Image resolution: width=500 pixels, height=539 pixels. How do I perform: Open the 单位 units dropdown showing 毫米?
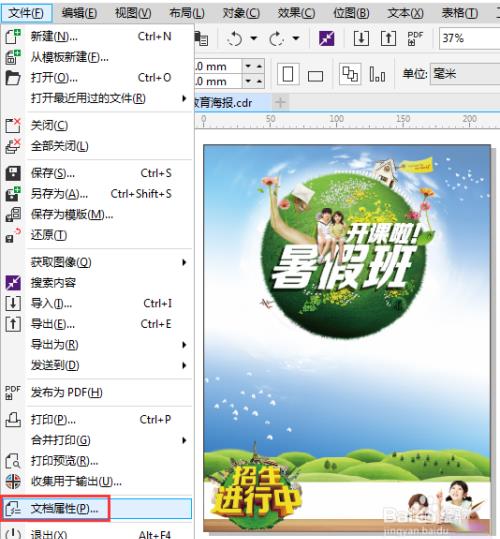pyautogui.click(x=465, y=74)
